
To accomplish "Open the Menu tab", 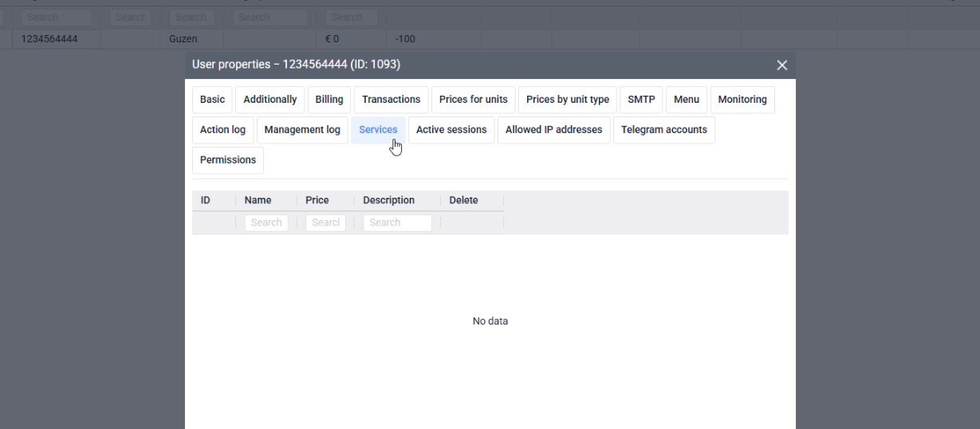I will [x=686, y=100].
